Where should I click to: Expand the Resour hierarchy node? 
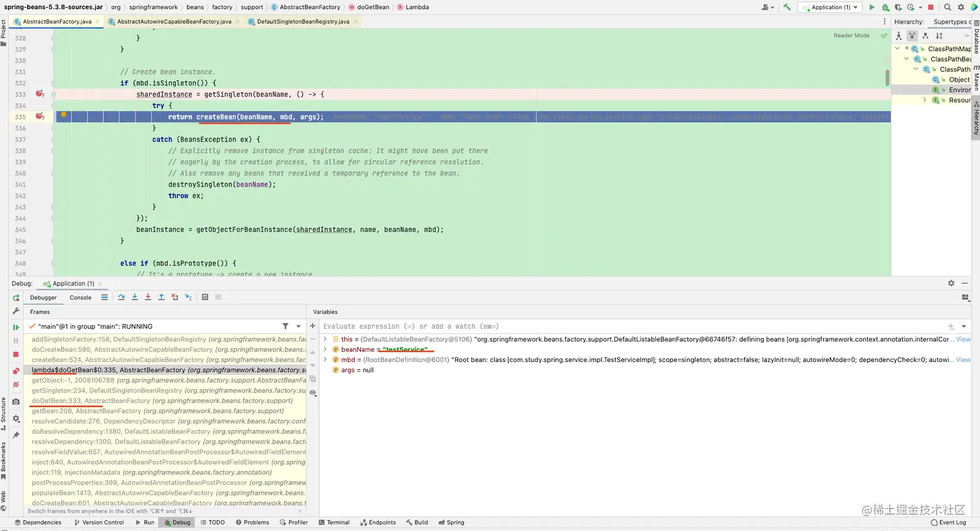pyautogui.click(x=924, y=100)
